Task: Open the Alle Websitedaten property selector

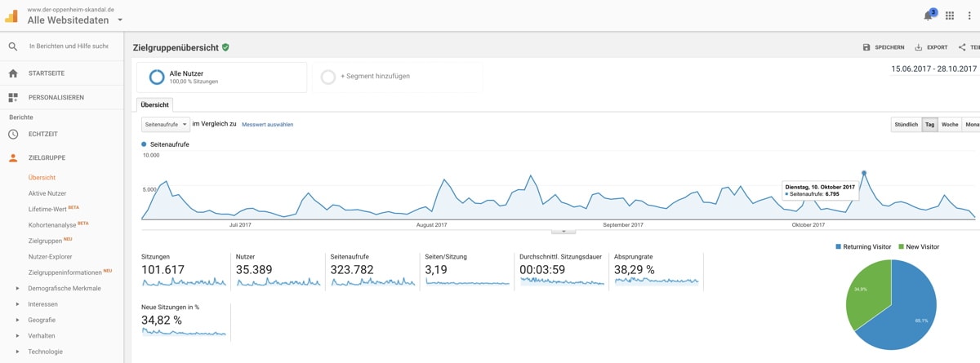Action: click(75, 20)
